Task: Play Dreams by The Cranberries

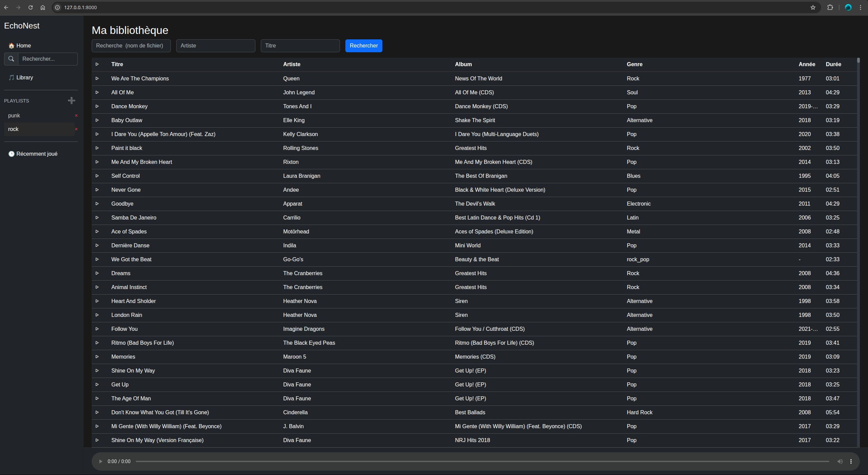Action: (97, 273)
